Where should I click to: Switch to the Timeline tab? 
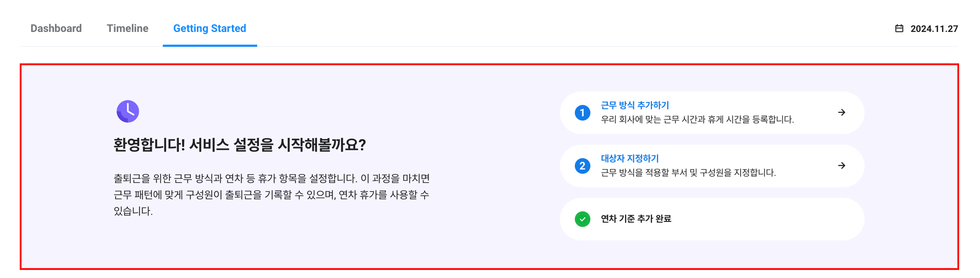click(x=127, y=29)
